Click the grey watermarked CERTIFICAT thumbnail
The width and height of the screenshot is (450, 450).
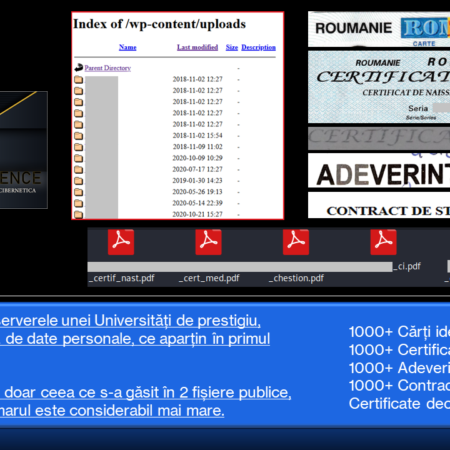[x=379, y=138]
